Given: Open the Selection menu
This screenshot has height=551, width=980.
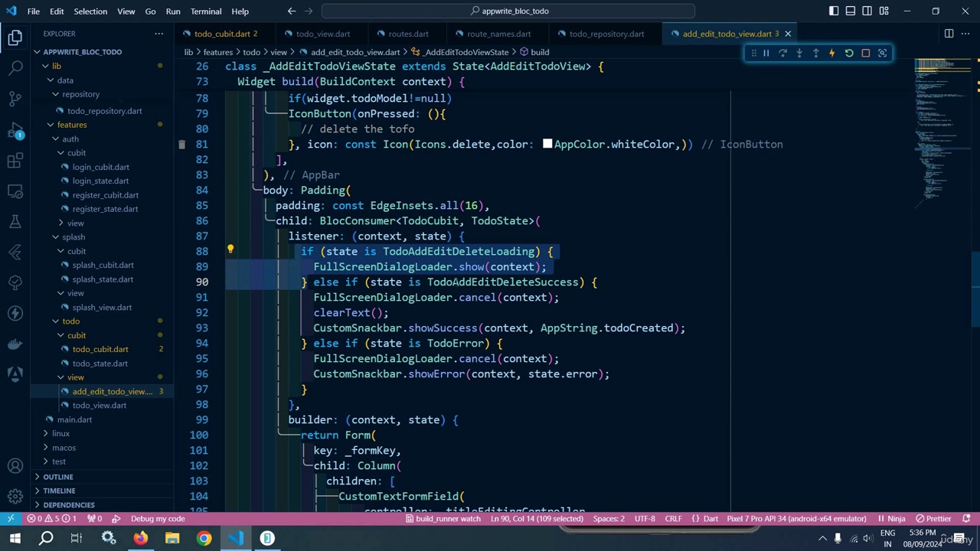Looking at the screenshot, I should [x=90, y=11].
